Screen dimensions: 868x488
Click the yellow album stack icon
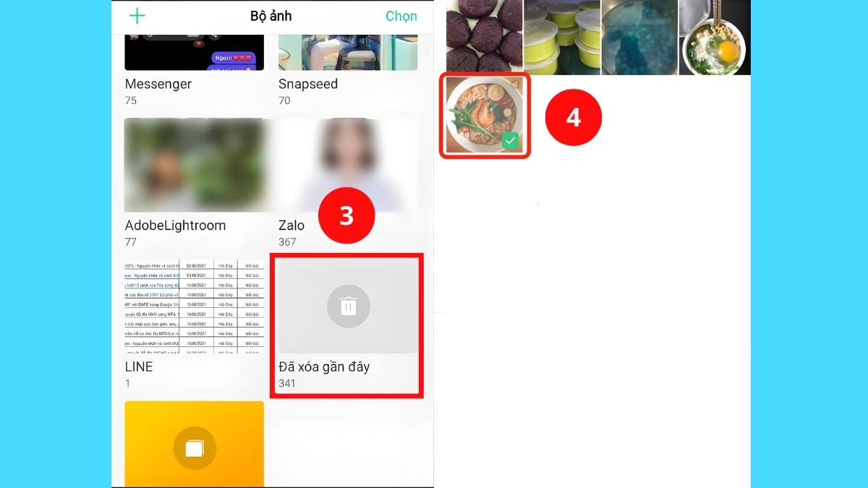pos(195,449)
